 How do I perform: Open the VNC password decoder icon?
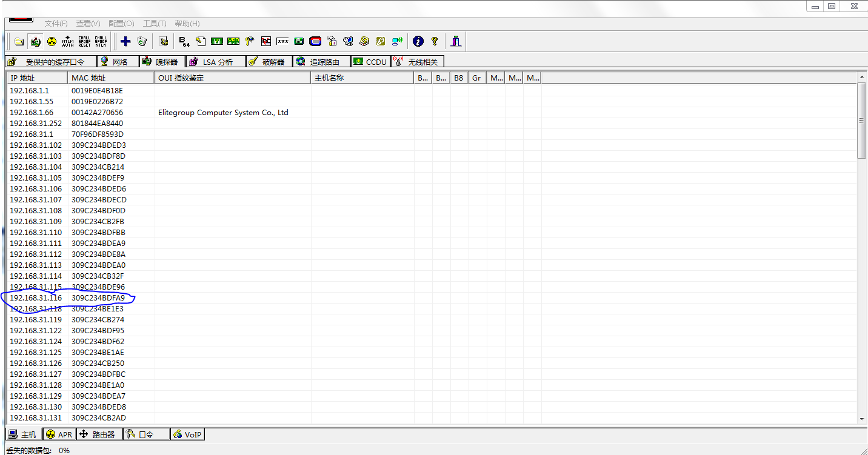pos(266,41)
